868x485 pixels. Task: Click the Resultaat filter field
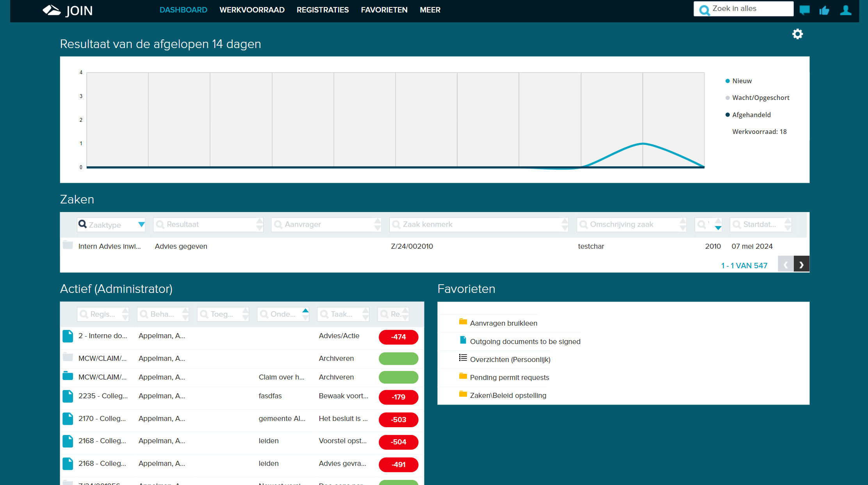click(209, 225)
